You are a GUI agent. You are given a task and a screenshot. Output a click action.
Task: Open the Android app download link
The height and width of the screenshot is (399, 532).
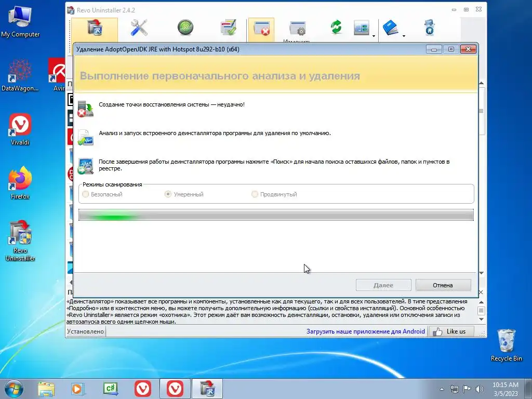click(x=365, y=331)
